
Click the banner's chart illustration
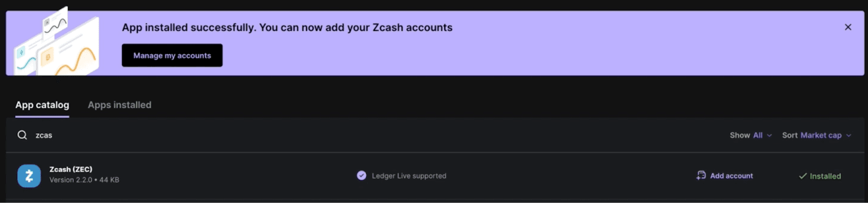pyautogui.click(x=56, y=42)
